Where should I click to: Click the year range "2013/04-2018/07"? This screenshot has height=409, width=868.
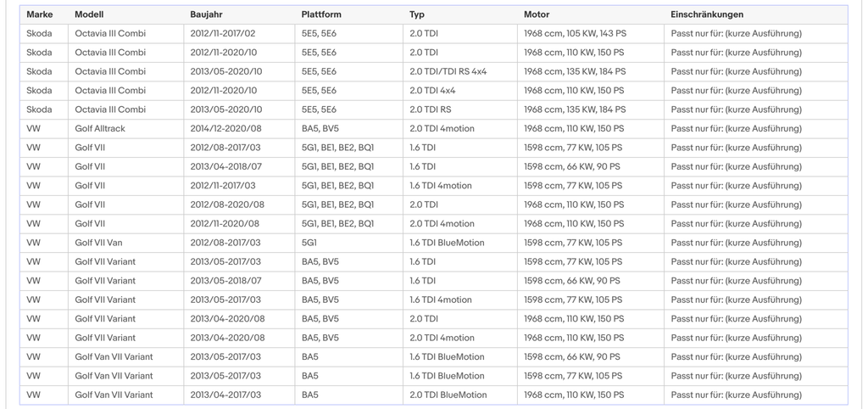pyautogui.click(x=225, y=166)
